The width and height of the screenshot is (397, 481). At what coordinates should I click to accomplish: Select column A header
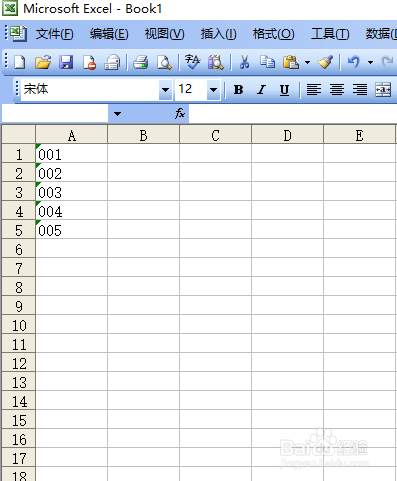(72, 134)
